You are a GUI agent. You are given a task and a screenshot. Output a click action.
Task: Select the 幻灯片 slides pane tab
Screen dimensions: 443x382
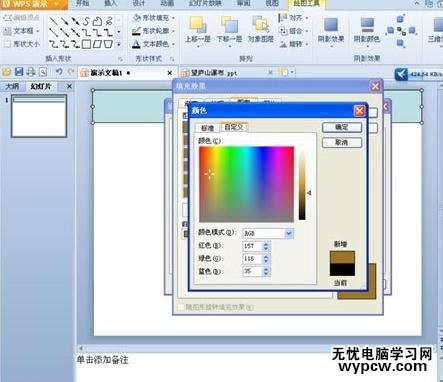[41, 87]
